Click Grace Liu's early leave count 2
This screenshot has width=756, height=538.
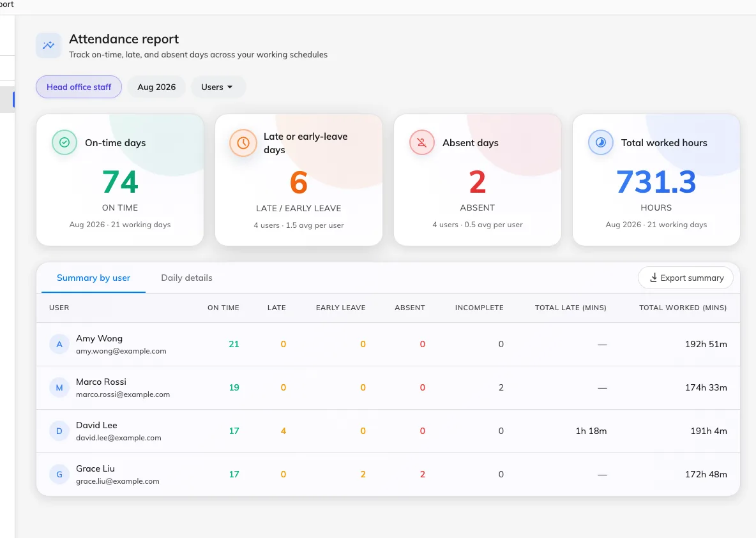(363, 474)
